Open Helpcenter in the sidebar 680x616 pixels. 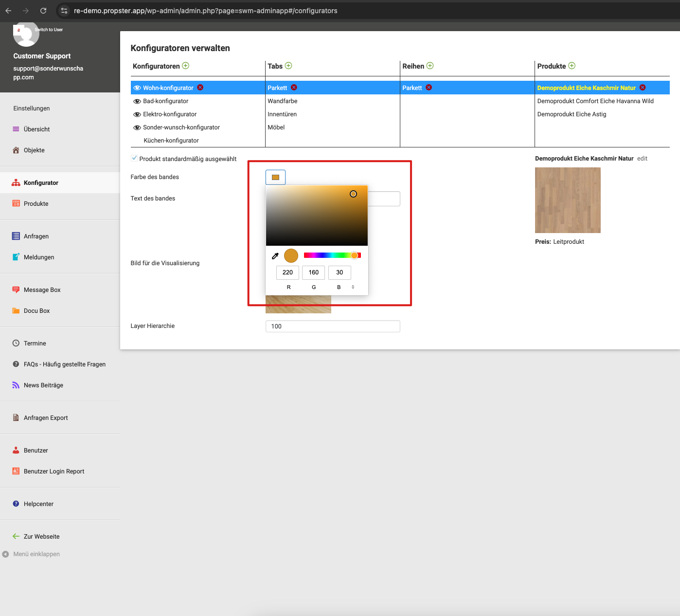coord(38,504)
